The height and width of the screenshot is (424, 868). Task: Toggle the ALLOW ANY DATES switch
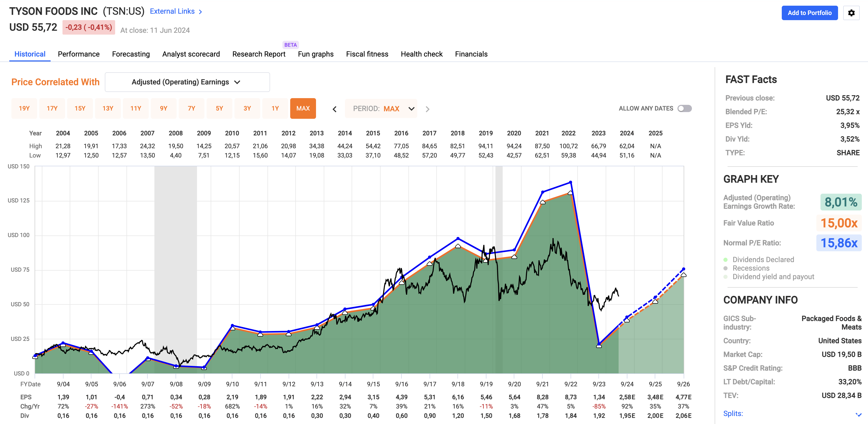684,108
